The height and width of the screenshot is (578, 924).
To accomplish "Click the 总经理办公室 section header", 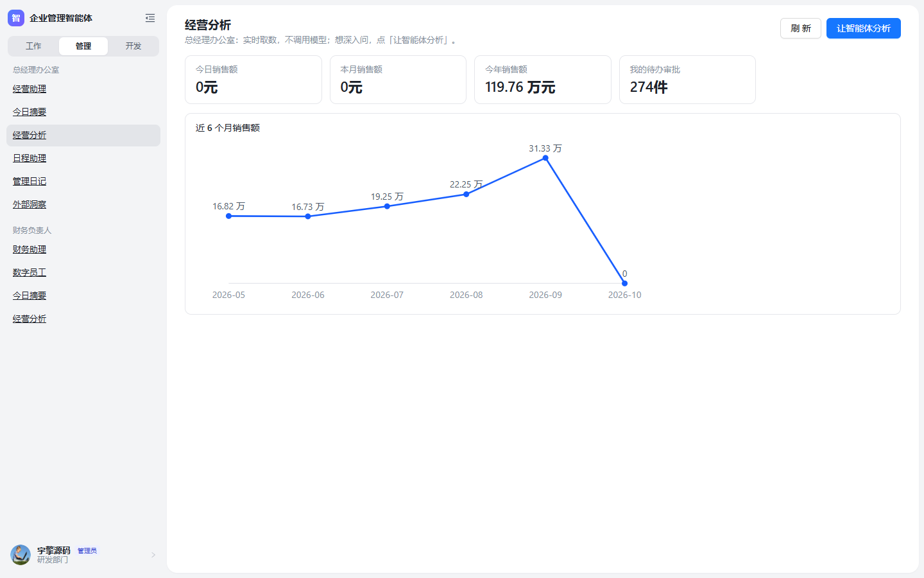I will (x=36, y=70).
